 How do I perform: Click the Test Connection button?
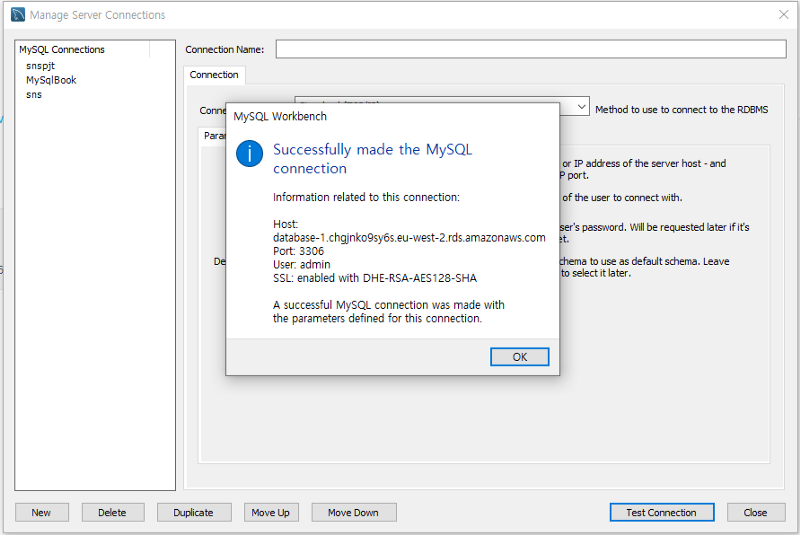click(662, 513)
